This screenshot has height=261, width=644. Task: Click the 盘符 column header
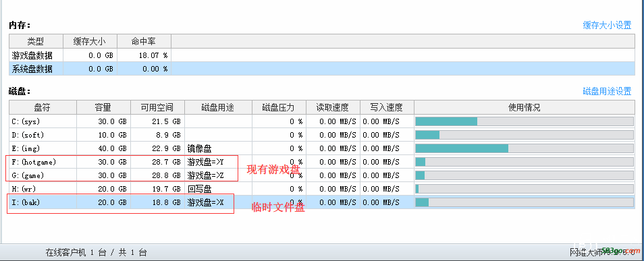[x=43, y=107]
